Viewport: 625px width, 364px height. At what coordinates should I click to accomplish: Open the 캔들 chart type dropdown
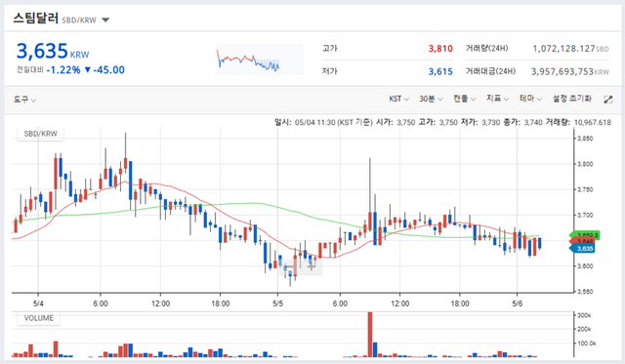[464, 99]
